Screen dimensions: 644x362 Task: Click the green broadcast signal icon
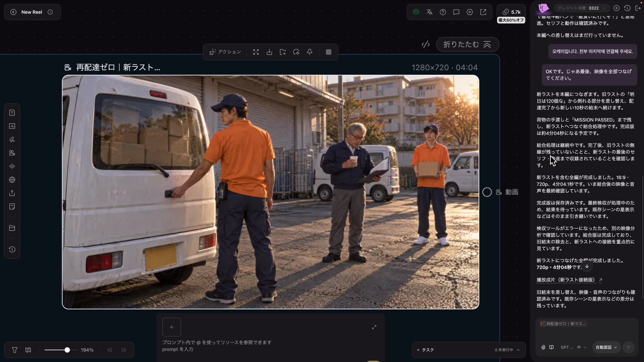(x=416, y=12)
